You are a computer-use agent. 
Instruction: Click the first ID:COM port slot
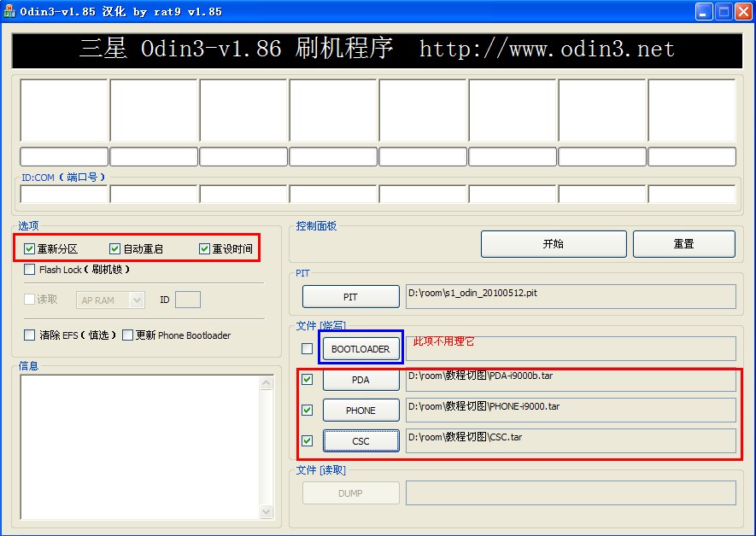64,194
